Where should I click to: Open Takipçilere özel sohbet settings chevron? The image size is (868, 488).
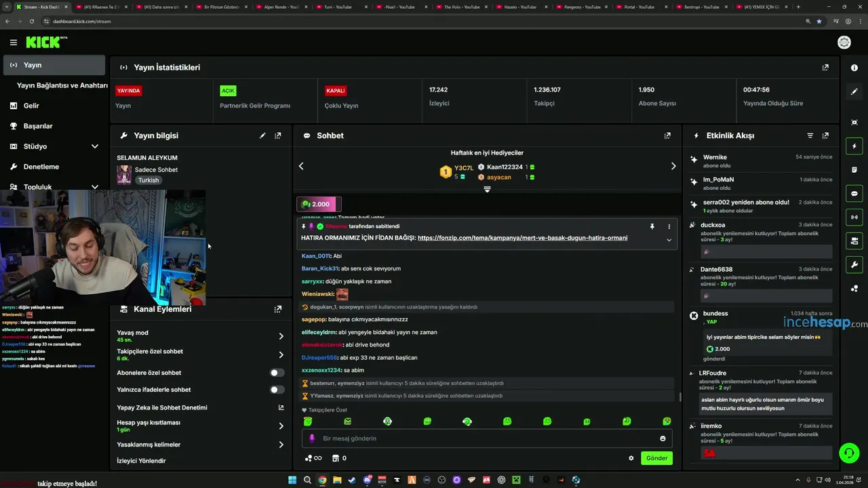281,354
